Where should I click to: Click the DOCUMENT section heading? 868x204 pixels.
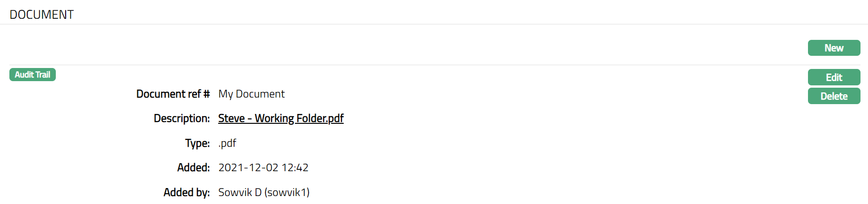coord(42,15)
